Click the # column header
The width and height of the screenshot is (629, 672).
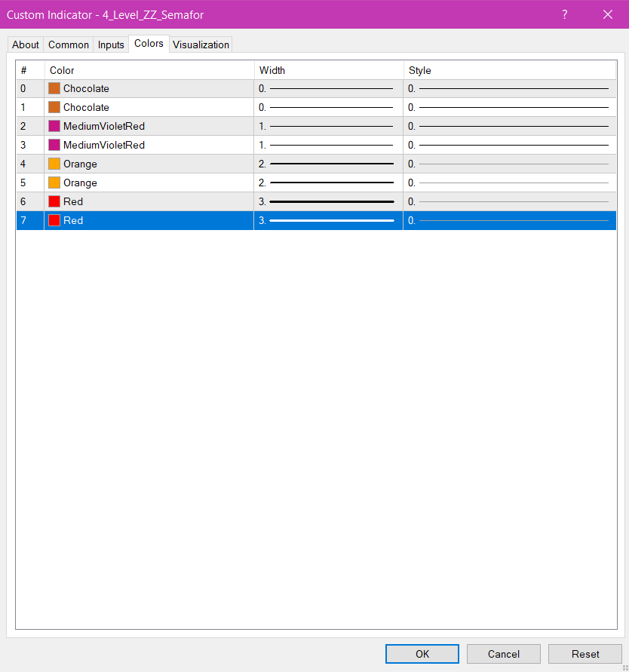(x=30, y=70)
